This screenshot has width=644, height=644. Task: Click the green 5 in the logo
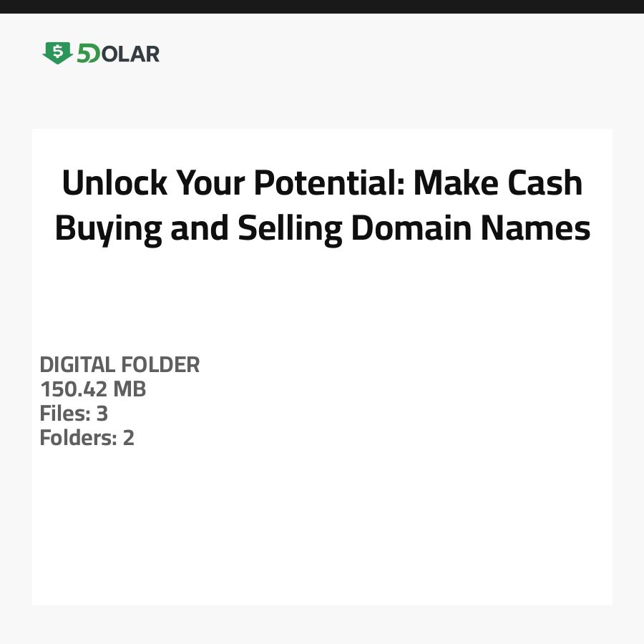[x=84, y=54]
